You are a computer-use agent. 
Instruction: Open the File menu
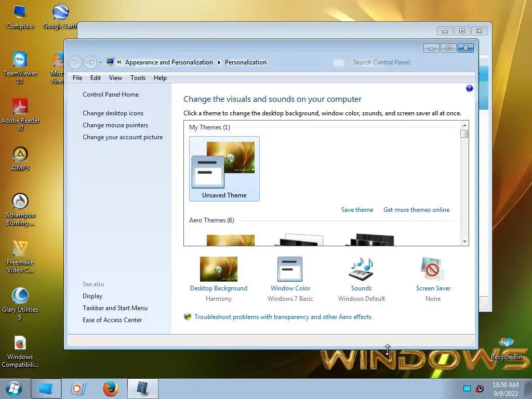point(77,78)
